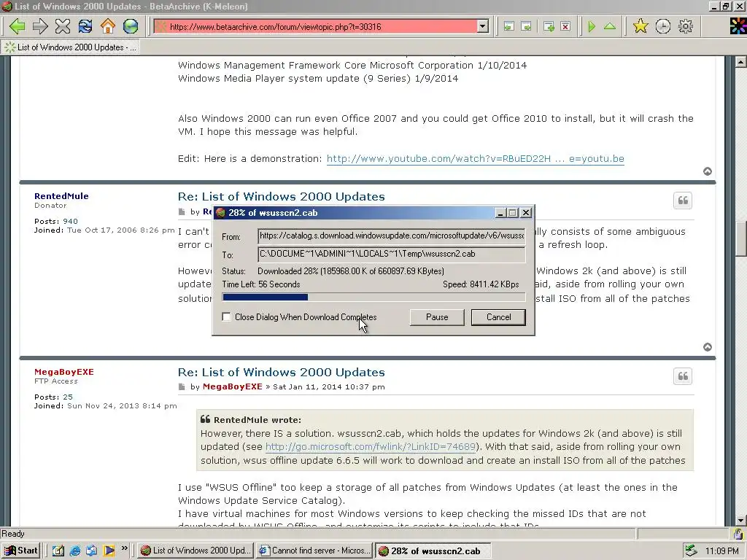Open MegaBoyEXE's profile in the left sidebar
The image size is (747, 560).
click(x=64, y=371)
